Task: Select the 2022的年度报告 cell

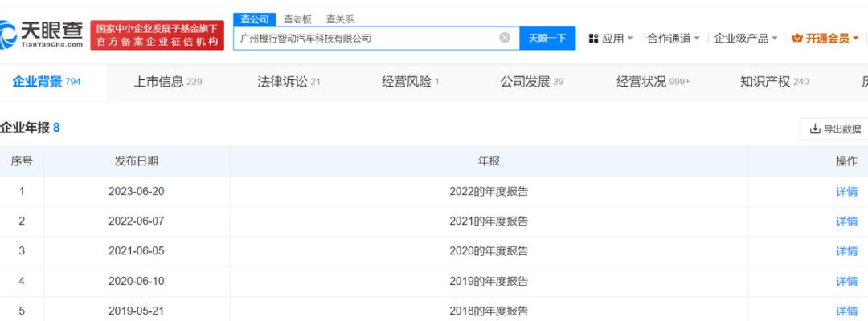Action: click(x=489, y=192)
